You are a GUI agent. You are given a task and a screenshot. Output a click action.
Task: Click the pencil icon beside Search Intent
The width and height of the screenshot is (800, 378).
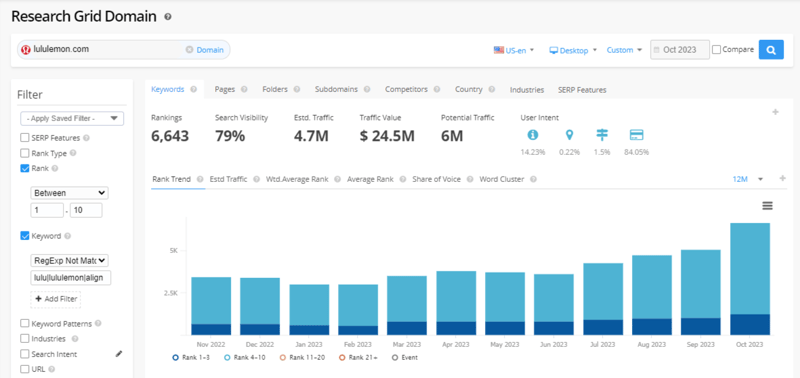(119, 354)
